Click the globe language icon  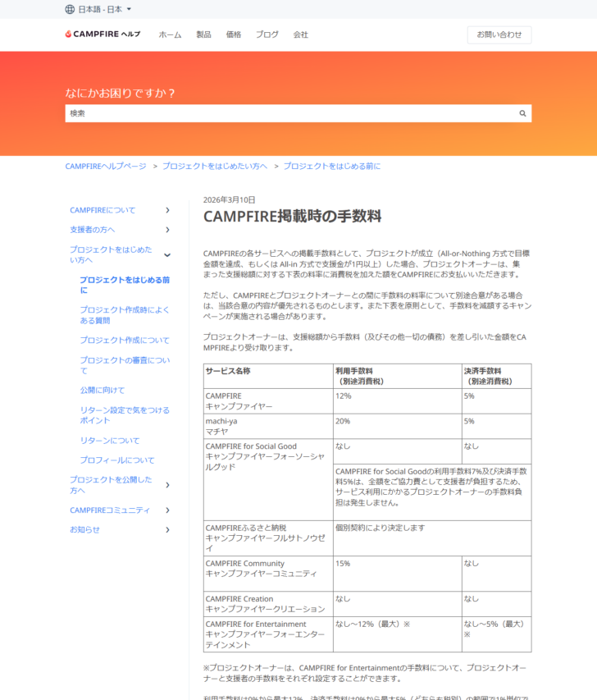click(70, 9)
